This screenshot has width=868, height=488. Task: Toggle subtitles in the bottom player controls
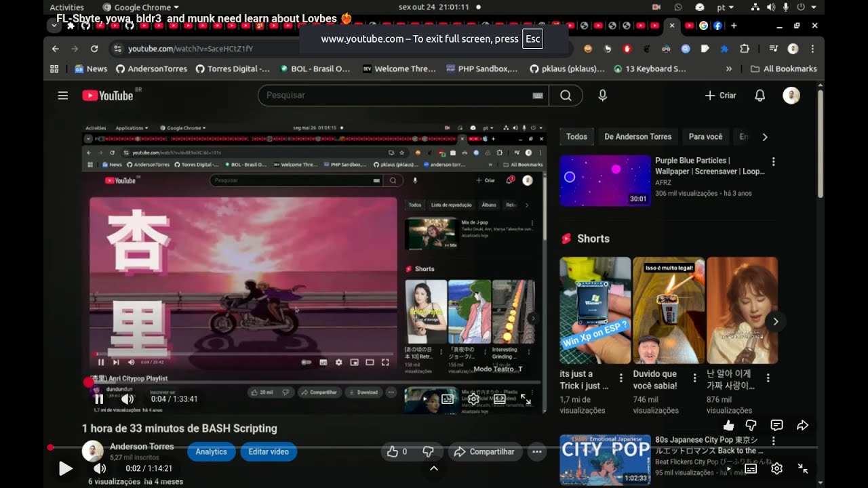[x=751, y=468]
